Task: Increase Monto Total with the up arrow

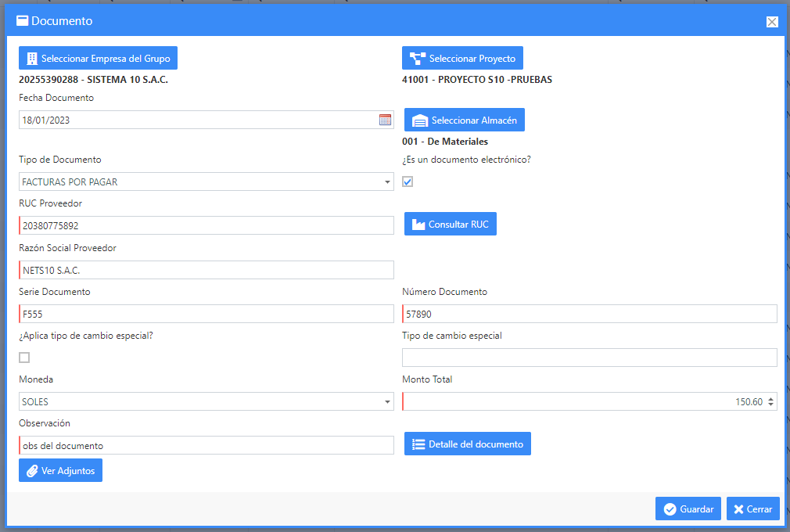Action: (x=771, y=399)
